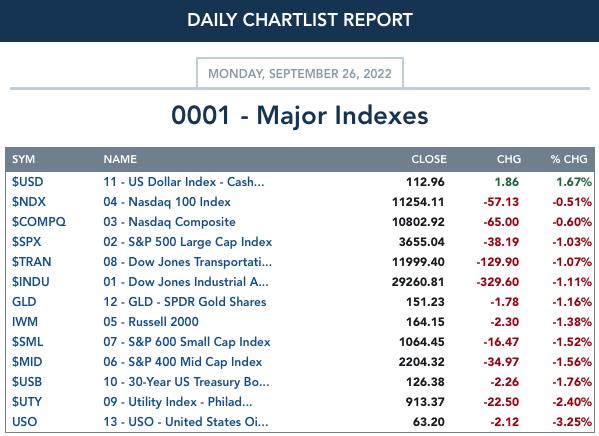Open the GLD - SPDR Gold Shares chart

[185, 302]
